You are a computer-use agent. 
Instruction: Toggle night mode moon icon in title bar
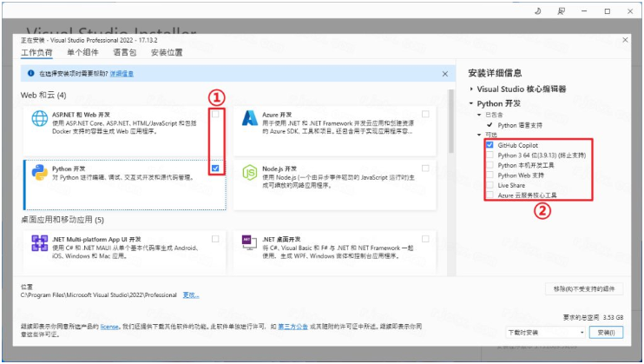click(537, 11)
